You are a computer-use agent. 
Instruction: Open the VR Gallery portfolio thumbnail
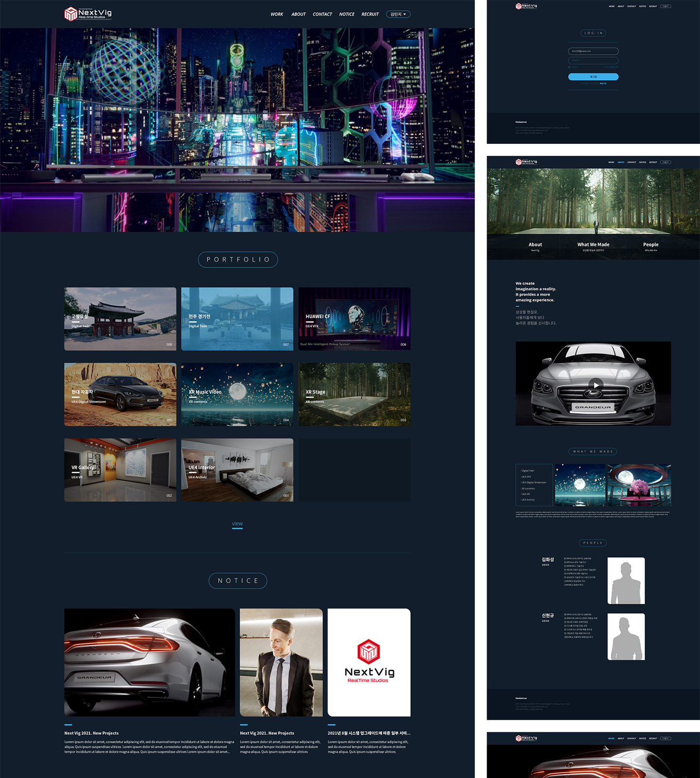click(x=120, y=470)
